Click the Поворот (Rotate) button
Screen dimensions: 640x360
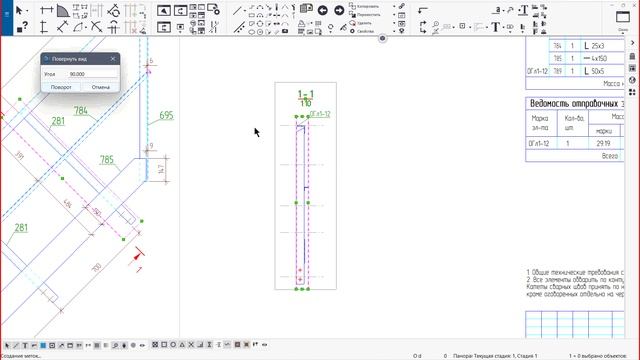pos(61,87)
